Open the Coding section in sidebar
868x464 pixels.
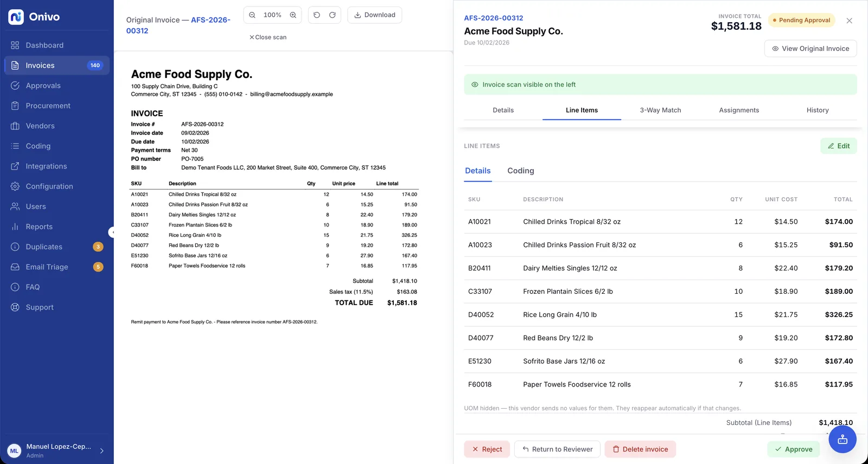pos(57,146)
